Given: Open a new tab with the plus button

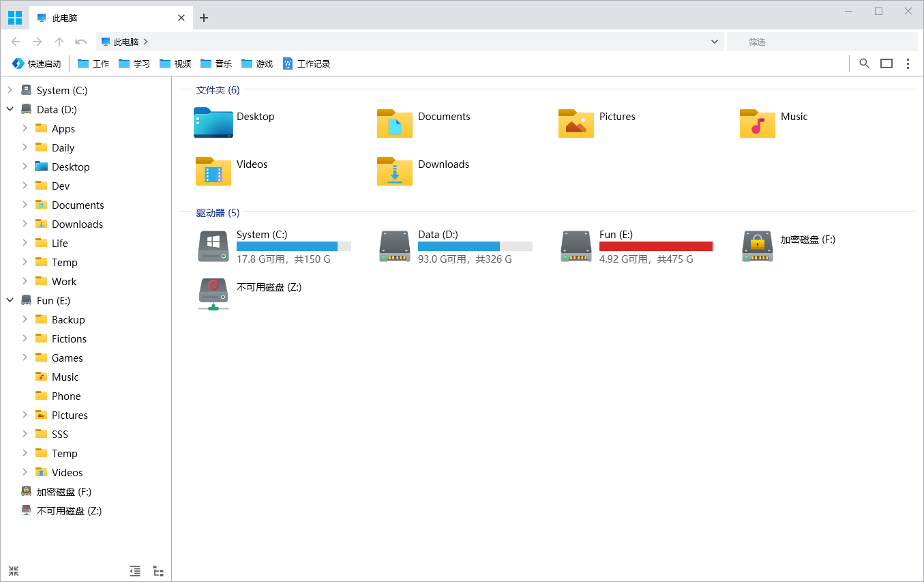Looking at the screenshot, I should [203, 18].
